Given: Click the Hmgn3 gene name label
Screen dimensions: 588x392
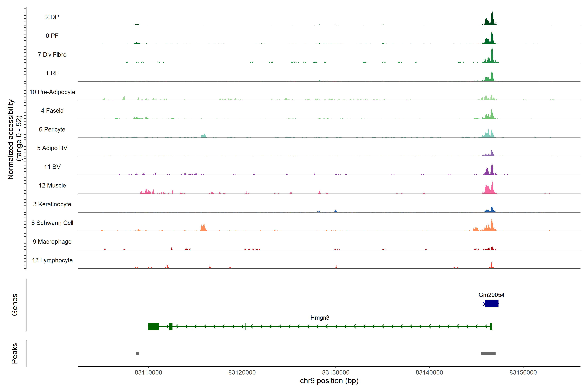Looking at the screenshot, I should 320,318.
